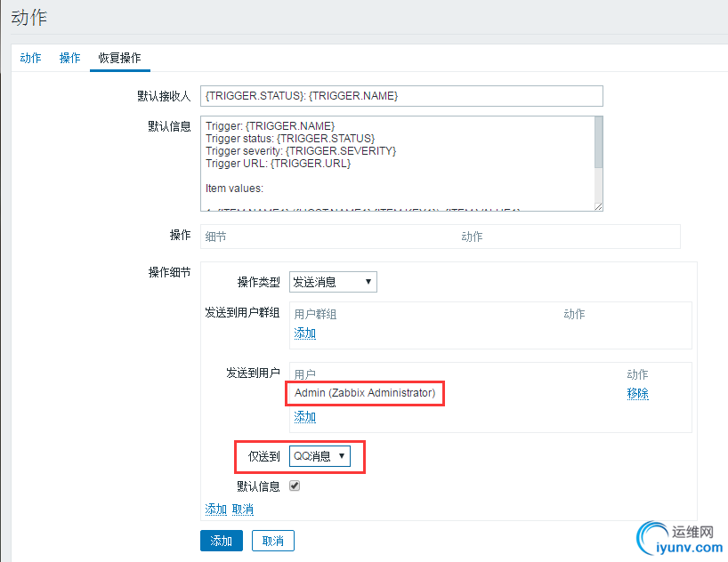Open the 操作 tab
The width and height of the screenshot is (728, 562).
[70, 58]
